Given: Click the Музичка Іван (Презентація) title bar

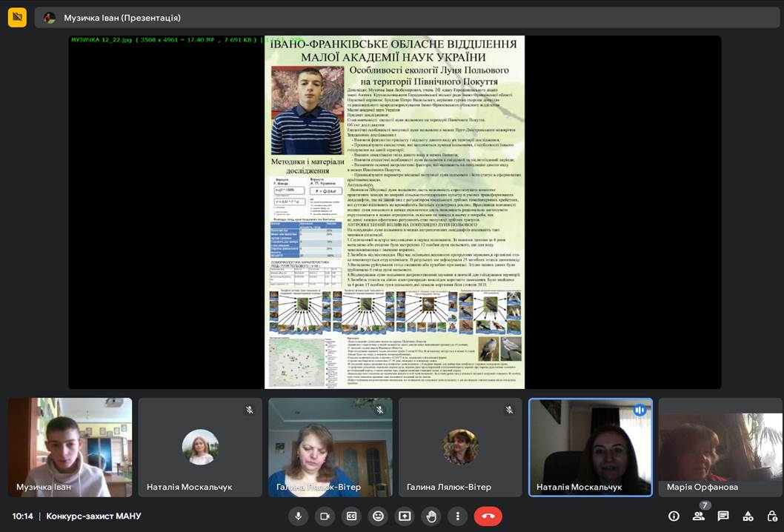Looking at the screenshot, I should click(406, 18).
